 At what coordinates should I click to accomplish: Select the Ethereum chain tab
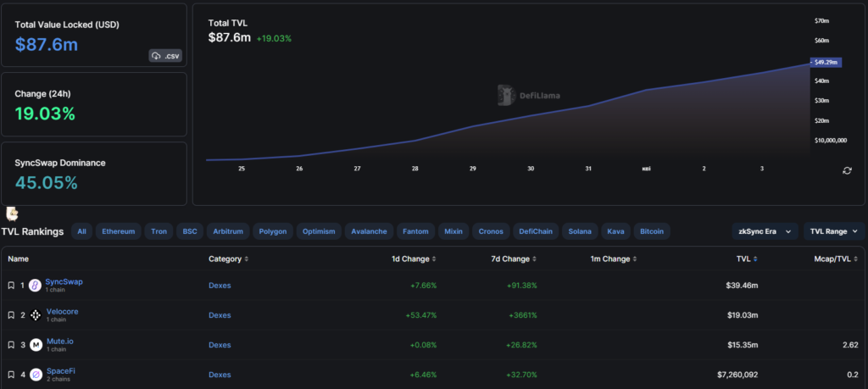pyautogui.click(x=118, y=231)
